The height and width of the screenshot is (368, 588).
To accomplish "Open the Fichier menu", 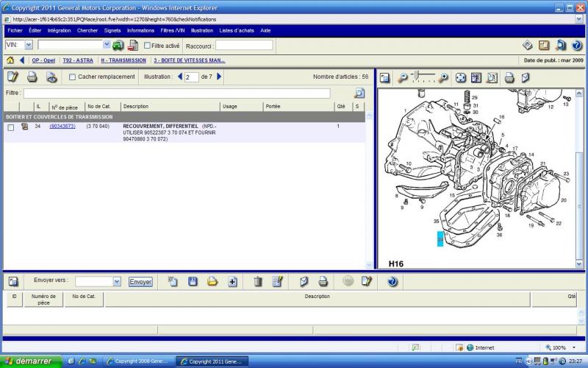I will [x=15, y=30].
